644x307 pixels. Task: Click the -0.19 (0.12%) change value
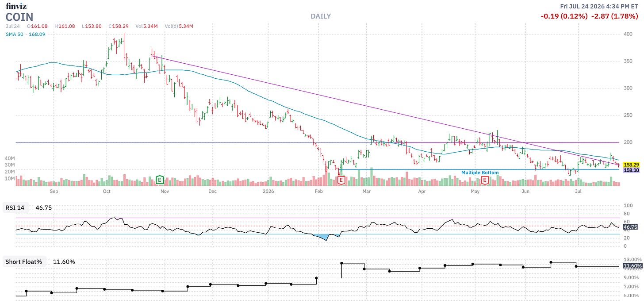point(564,16)
